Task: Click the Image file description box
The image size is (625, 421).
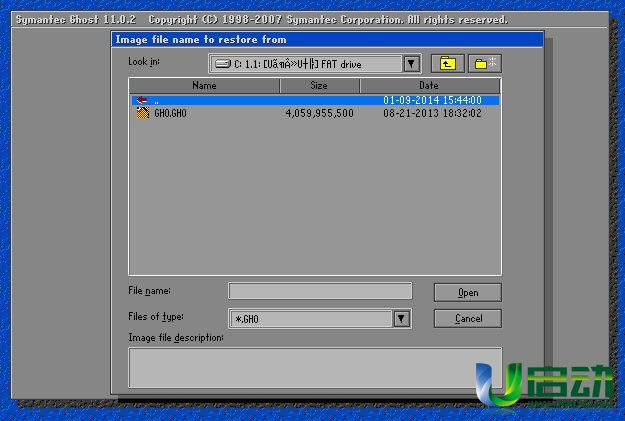Action: click(315, 368)
